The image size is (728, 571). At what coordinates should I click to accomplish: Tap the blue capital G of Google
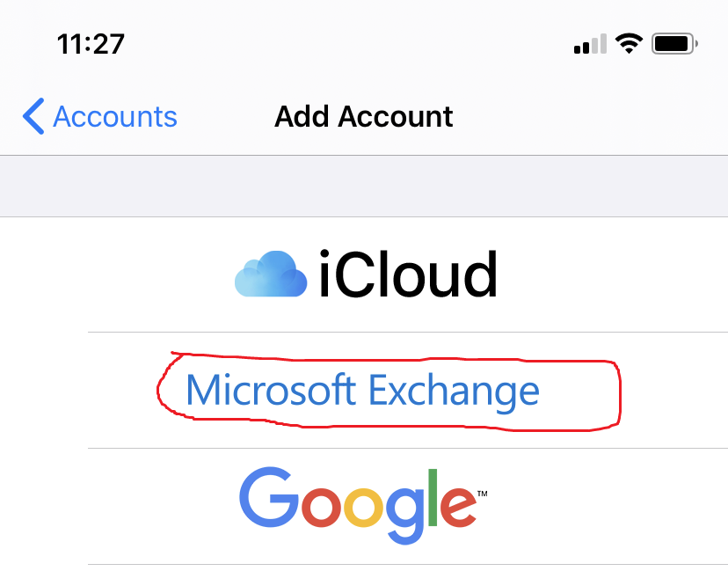[269, 497]
